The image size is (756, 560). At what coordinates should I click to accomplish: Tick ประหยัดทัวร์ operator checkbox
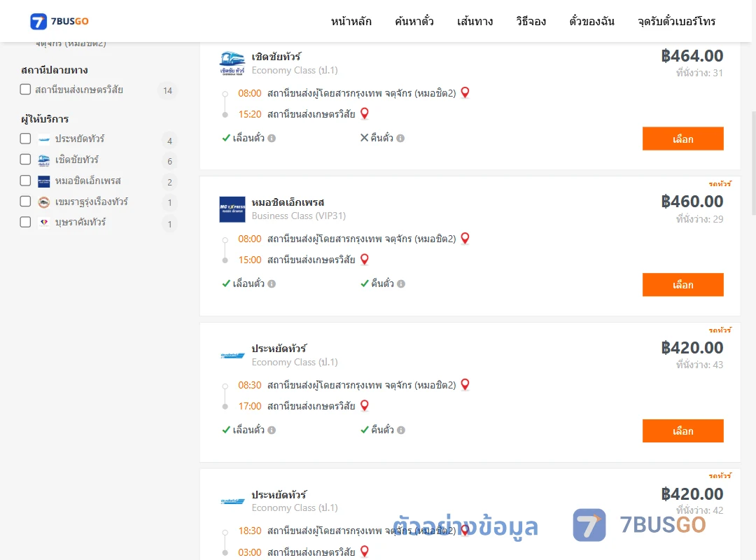pyautogui.click(x=26, y=139)
